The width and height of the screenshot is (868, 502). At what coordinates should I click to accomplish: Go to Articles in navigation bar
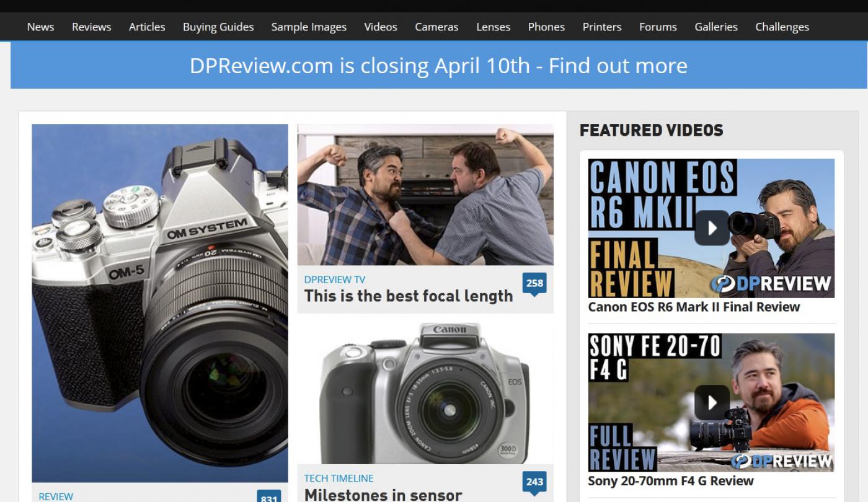tap(147, 27)
